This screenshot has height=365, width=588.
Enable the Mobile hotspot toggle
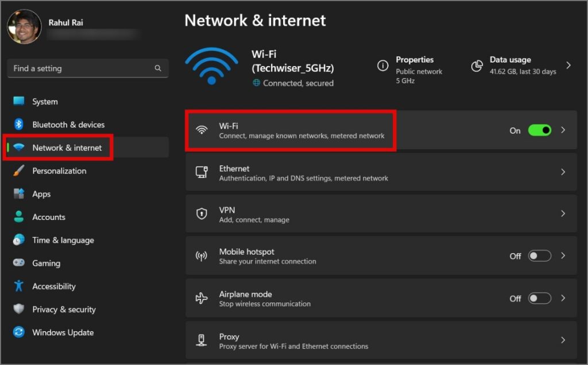539,256
